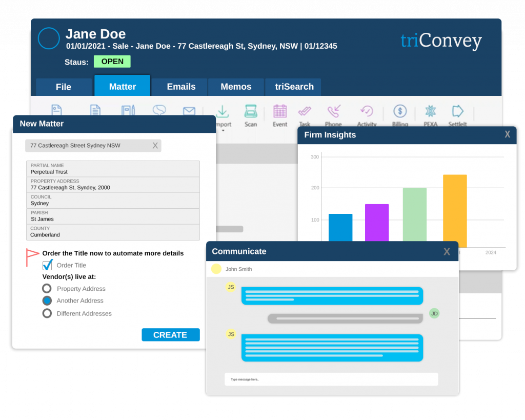Image resolution: width=525 pixels, height=420 pixels.
Task: Open Billing from the dollar icon
Action: click(x=400, y=111)
